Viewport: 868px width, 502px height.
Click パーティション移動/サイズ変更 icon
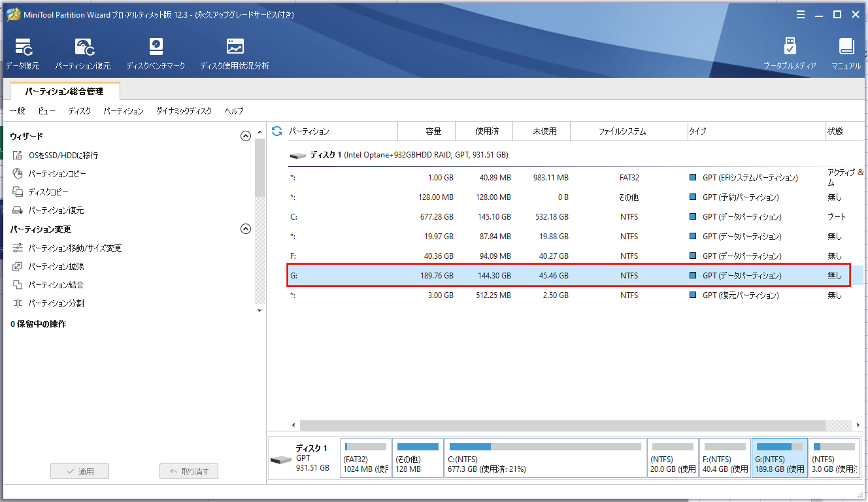(18, 248)
